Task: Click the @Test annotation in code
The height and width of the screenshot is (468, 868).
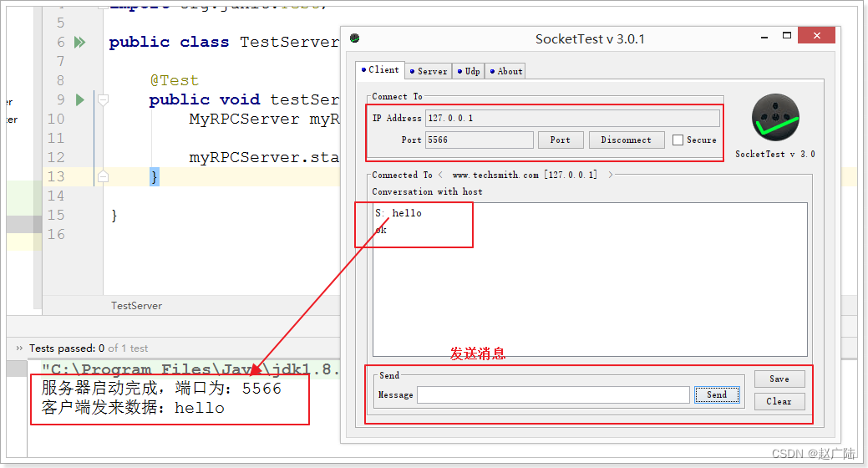Action: (x=174, y=80)
